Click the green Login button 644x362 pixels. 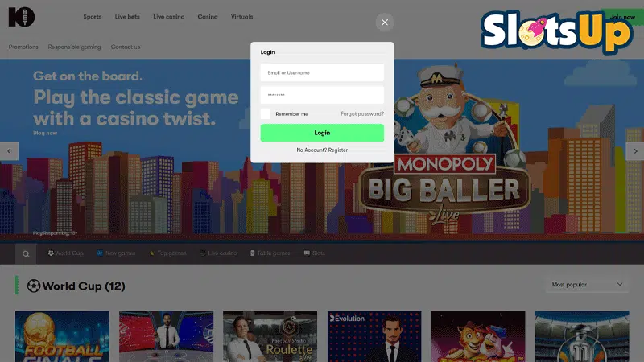(322, 133)
